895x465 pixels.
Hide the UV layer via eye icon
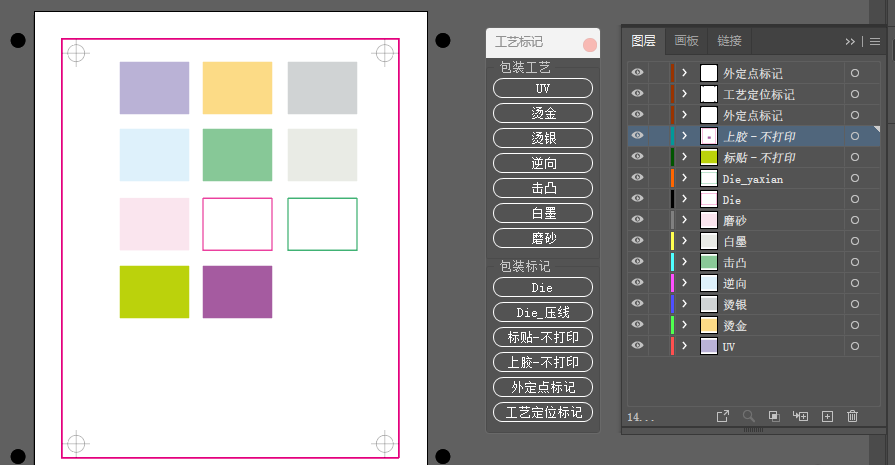(x=638, y=345)
